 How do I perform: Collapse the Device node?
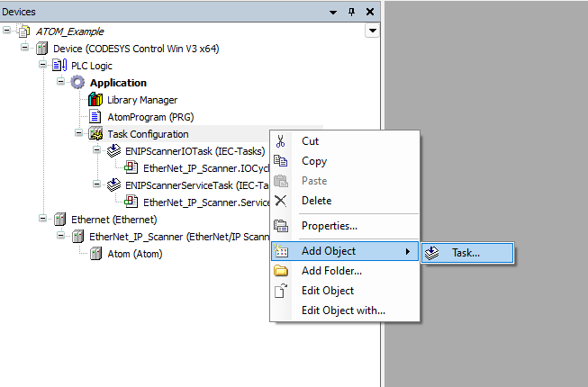pos(24,47)
